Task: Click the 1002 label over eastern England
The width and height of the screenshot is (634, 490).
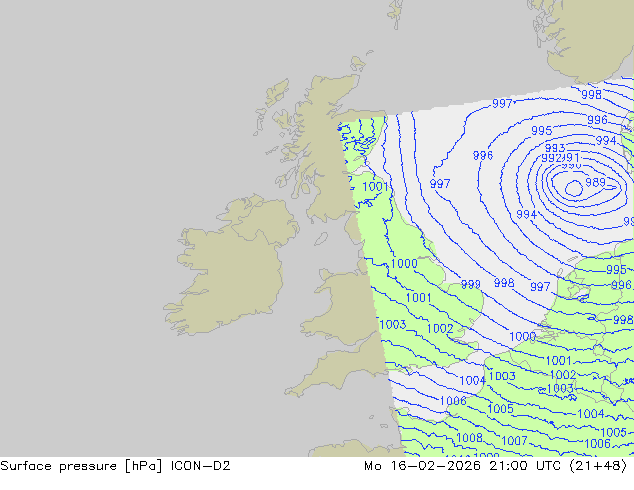Action: click(440, 328)
